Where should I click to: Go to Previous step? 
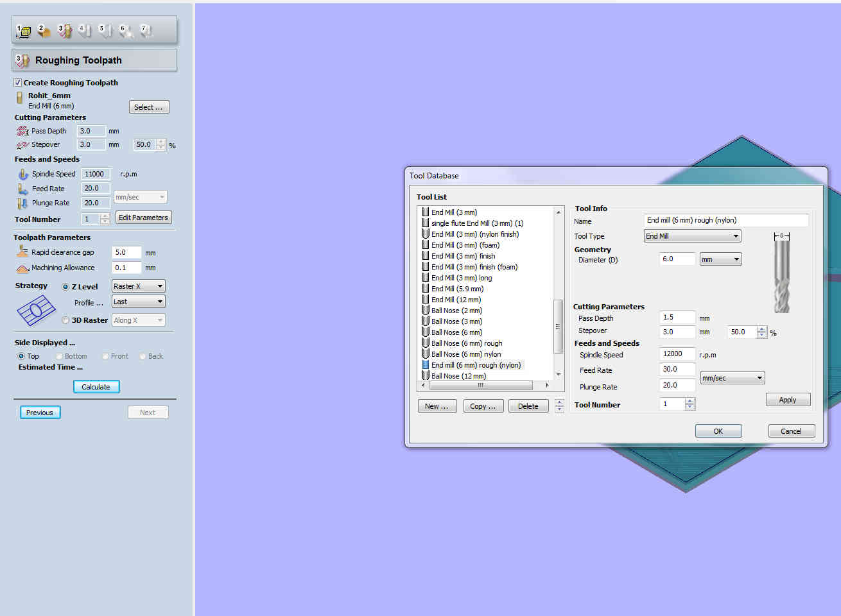pos(40,413)
